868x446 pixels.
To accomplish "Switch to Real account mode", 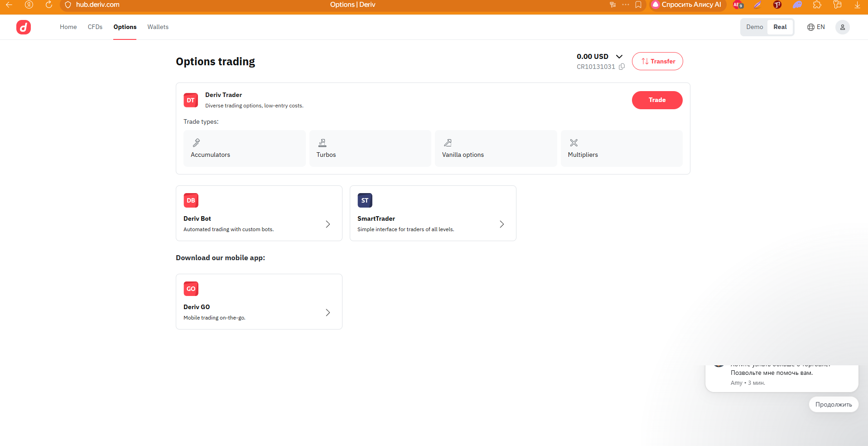I will click(x=780, y=27).
